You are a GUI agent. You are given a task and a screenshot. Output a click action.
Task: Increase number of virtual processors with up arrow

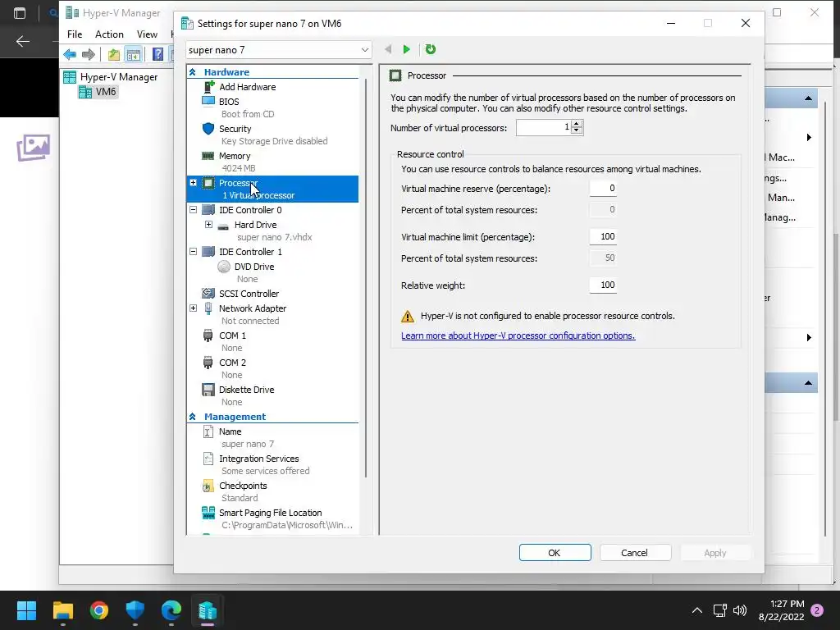[577, 124]
